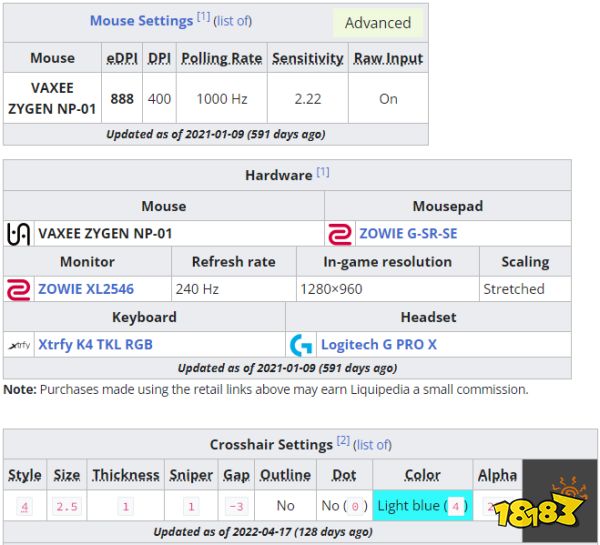Click the ZOWIE logo beside G-SR-SE mousepad

pos(339,234)
